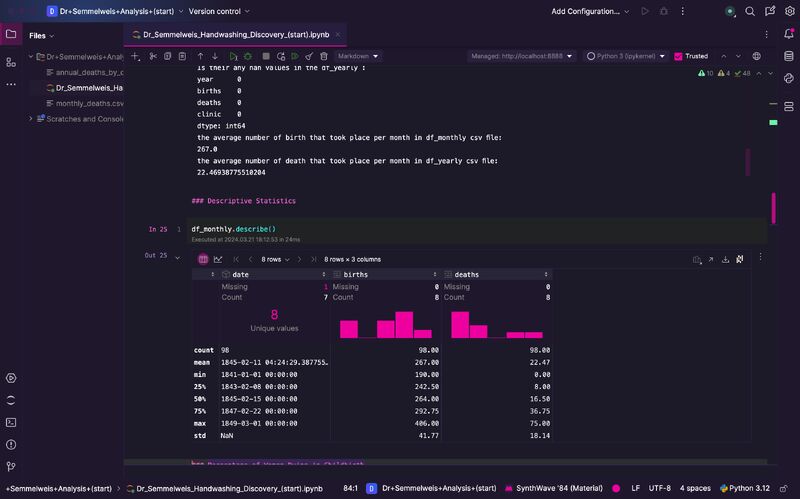Open the Problems tool window
This screenshot has height=499, width=800.
[x=11, y=444]
